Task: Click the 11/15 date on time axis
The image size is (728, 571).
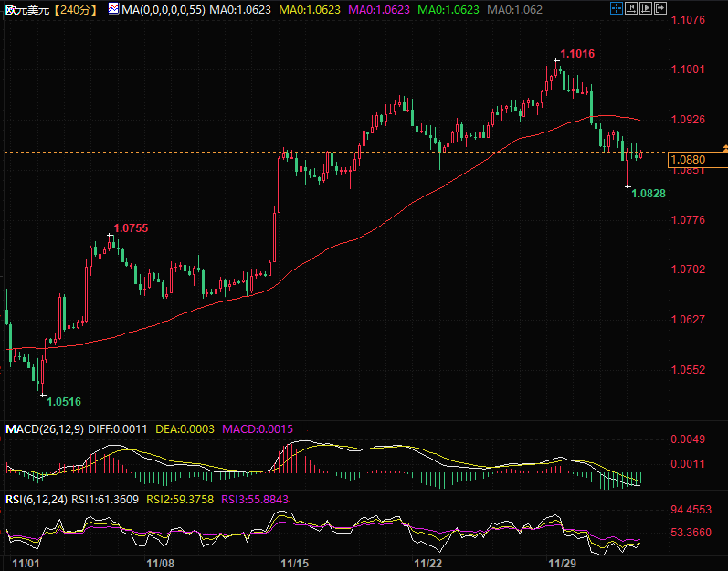Action: tap(294, 561)
